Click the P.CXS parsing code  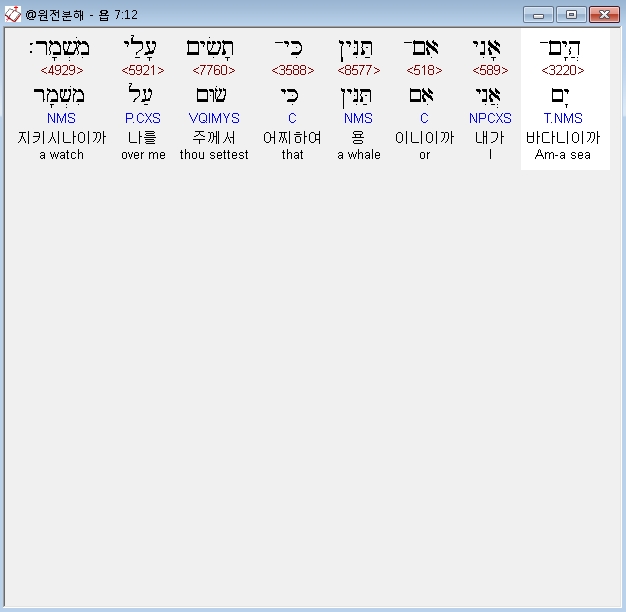[143, 118]
